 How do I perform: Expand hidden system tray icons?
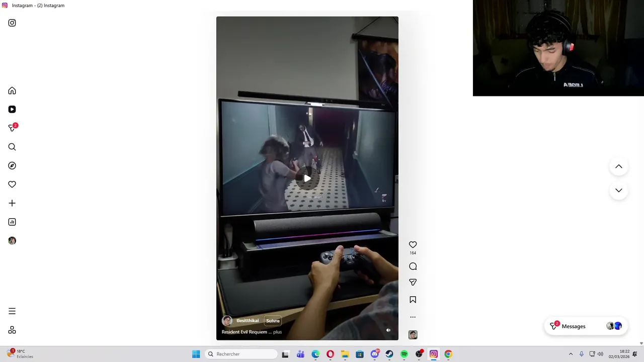pyautogui.click(x=571, y=354)
